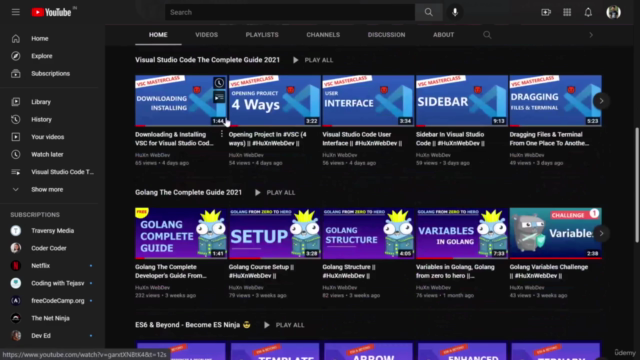Play all ES6 & Beyond videos
The image size is (640, 360).
click(x=284, y=325)
